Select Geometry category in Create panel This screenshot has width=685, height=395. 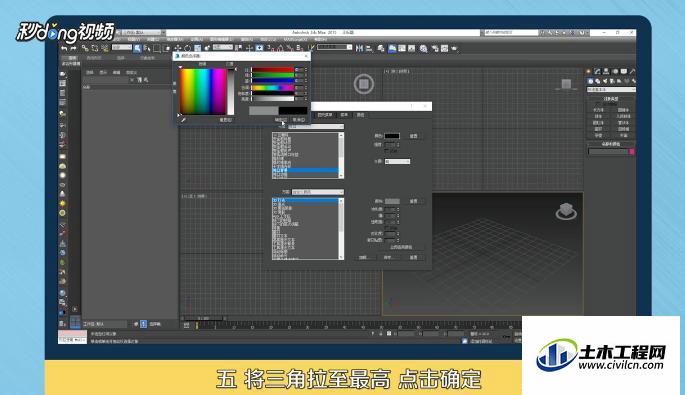click(x=591, y=81)
